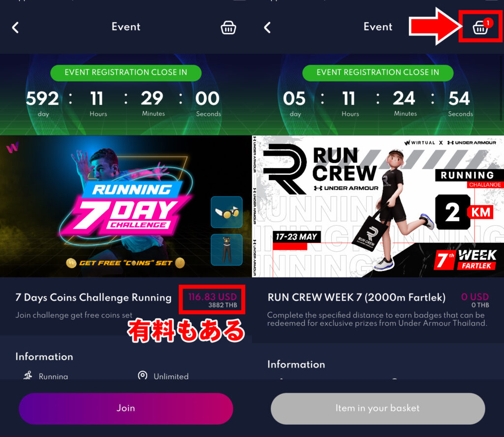Go back from the left Event screen
504x437 pixels.
point(15,28)
